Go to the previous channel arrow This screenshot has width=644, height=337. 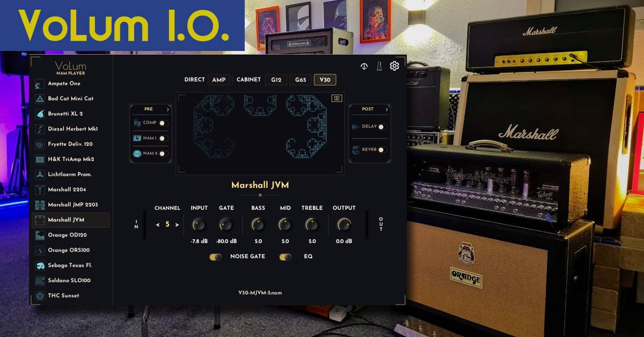pyautogui.click(x=158, y=225)
